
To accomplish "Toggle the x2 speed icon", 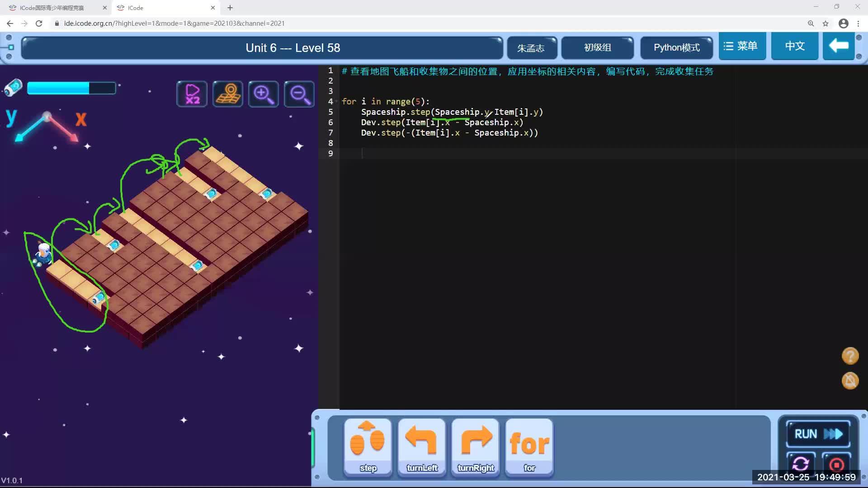I will pos(192,94).
